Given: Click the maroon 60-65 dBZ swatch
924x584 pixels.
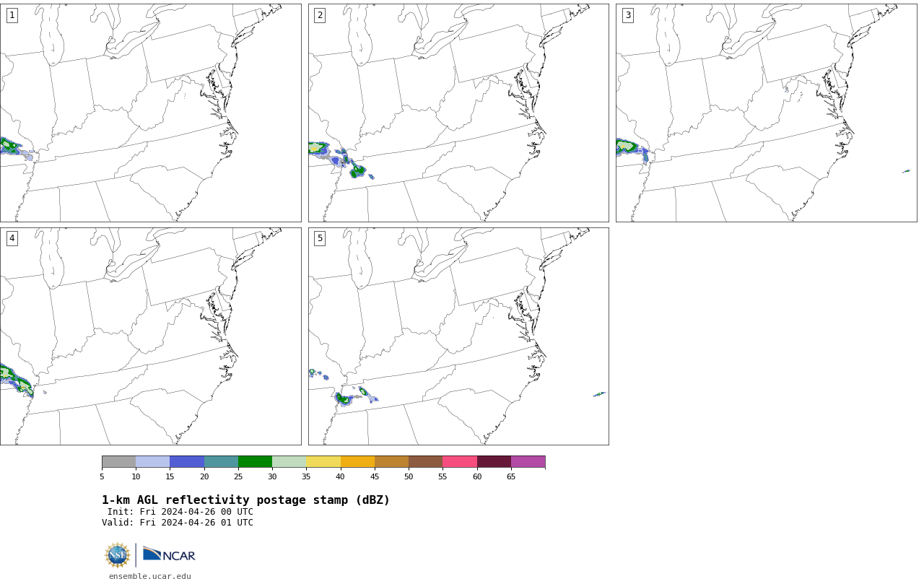Looking at the screenshot, I should coord(494,462).
